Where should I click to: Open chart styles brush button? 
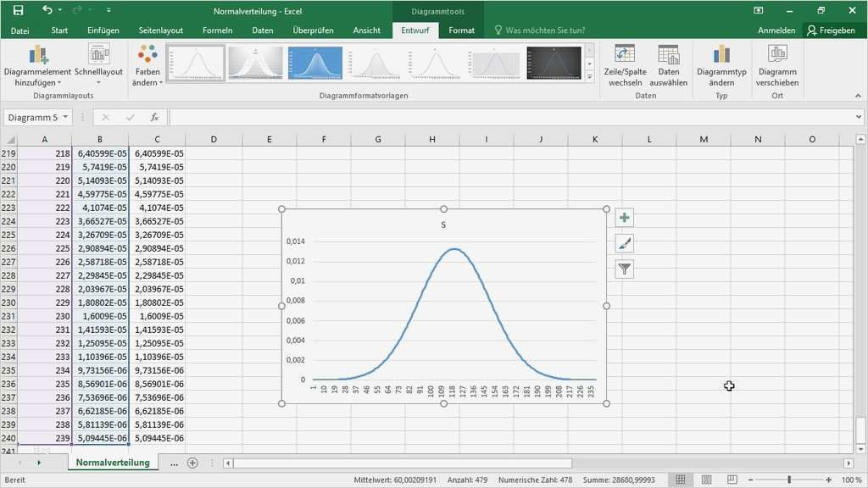coord(625,244)
